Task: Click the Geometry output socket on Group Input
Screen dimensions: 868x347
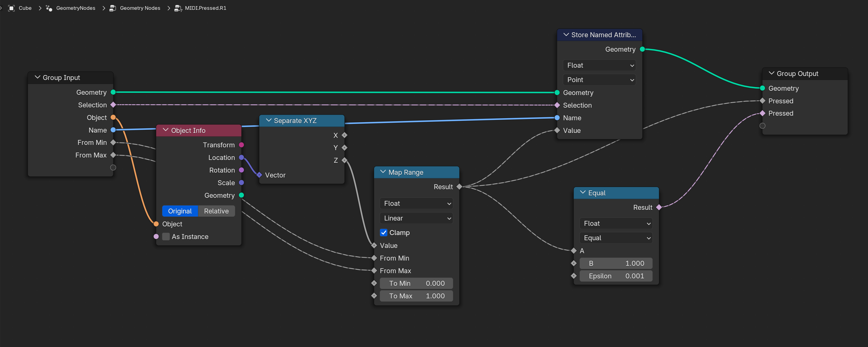Action: pos(113,92)
